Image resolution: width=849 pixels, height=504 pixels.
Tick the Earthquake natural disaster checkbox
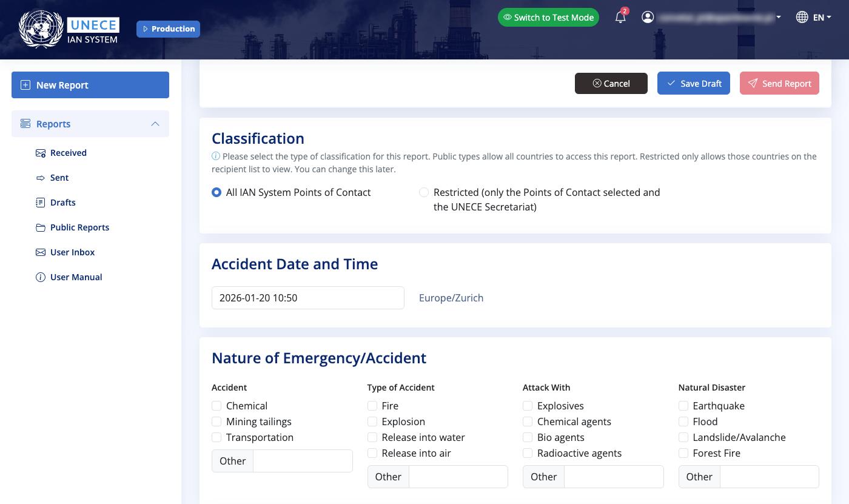(x=683, y=406)
